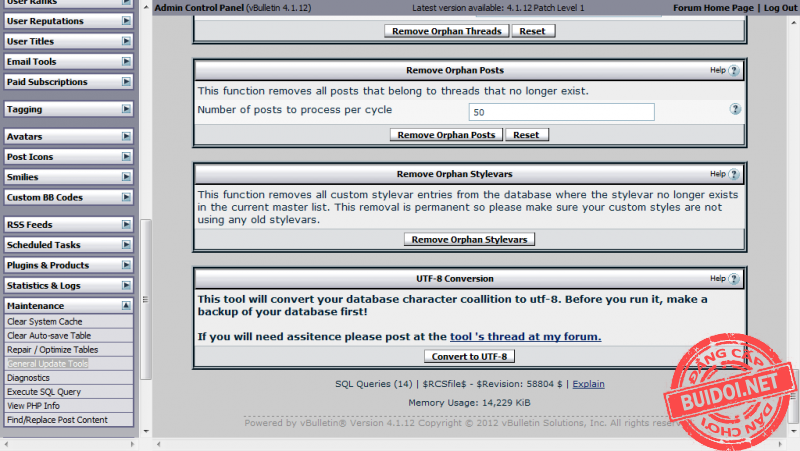The image size is (800, 451).
Task: Click the Remove Orphan Stylevars button
Action: pos(469,239)
